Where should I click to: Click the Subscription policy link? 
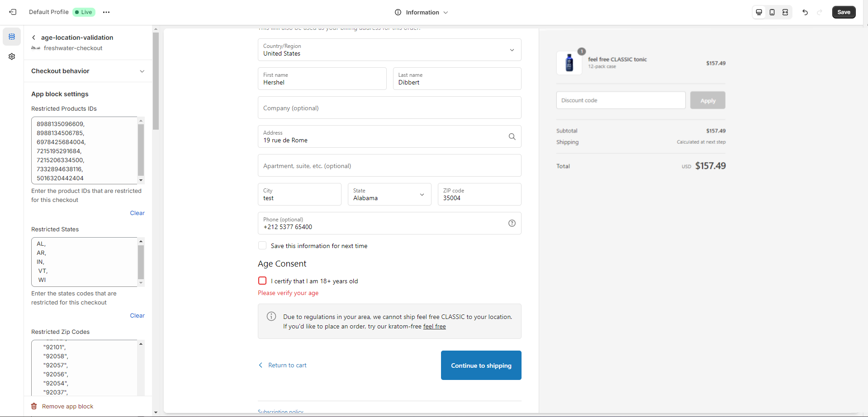click(x=280, y=412)
